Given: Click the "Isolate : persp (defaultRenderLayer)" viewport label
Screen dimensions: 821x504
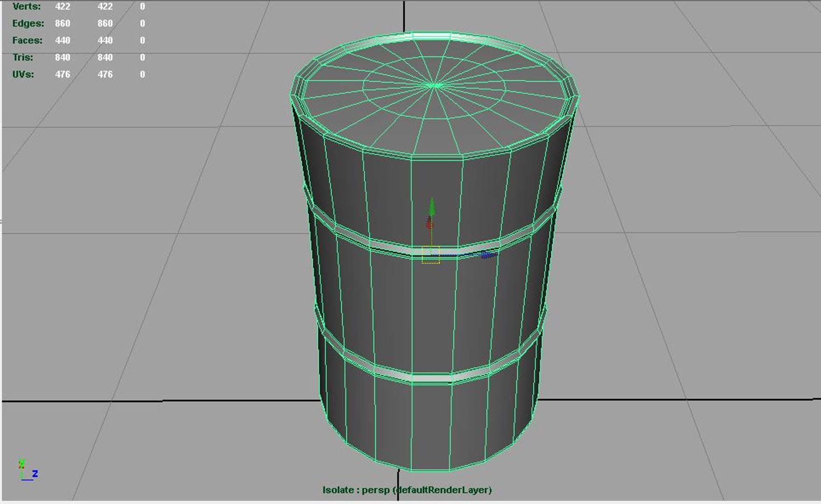Looking at the screenshot, I should tap(407, 490).
